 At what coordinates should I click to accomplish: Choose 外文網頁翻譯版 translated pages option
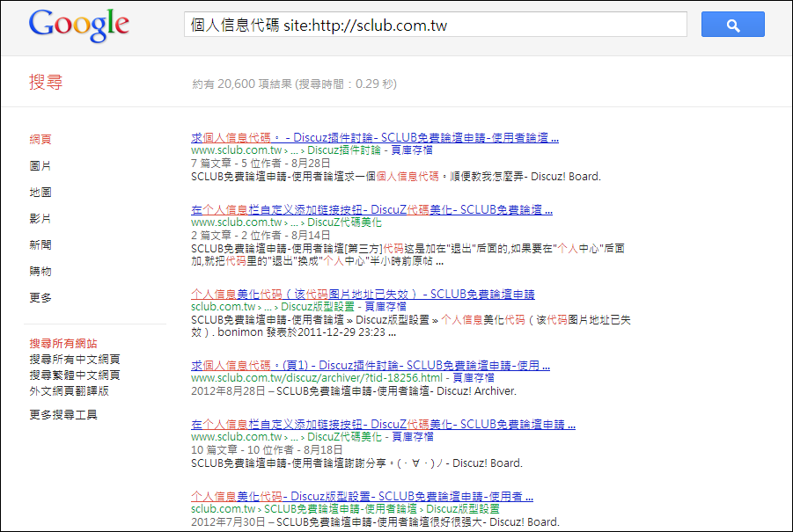[70, 390]
